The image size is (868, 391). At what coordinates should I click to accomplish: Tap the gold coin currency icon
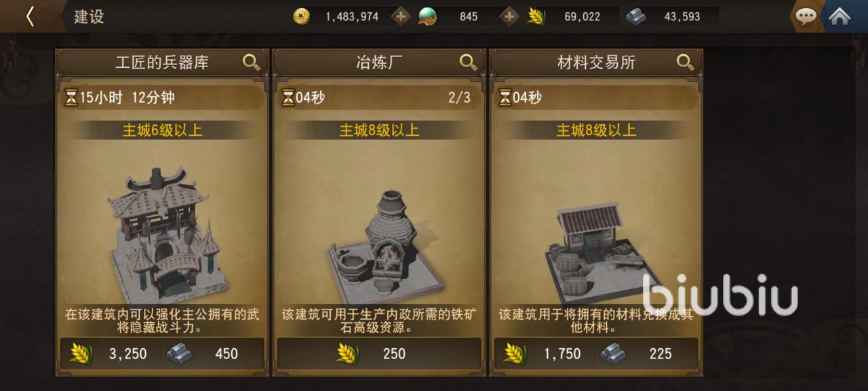tap(302, 16)
